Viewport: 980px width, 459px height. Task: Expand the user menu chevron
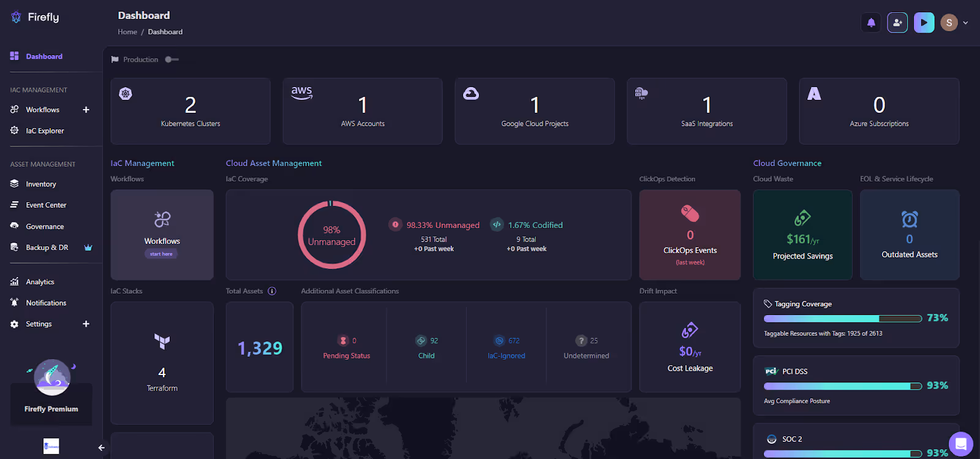tap(966, 23)
